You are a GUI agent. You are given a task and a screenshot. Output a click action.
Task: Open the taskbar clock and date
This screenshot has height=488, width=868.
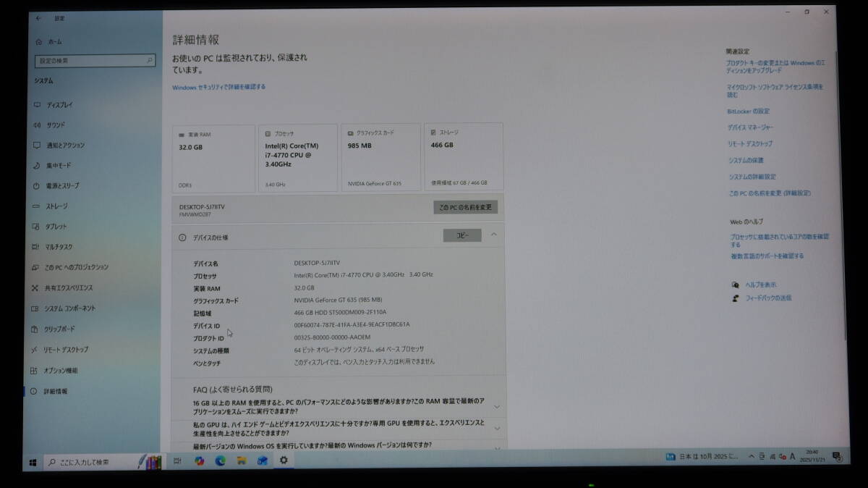812,455
